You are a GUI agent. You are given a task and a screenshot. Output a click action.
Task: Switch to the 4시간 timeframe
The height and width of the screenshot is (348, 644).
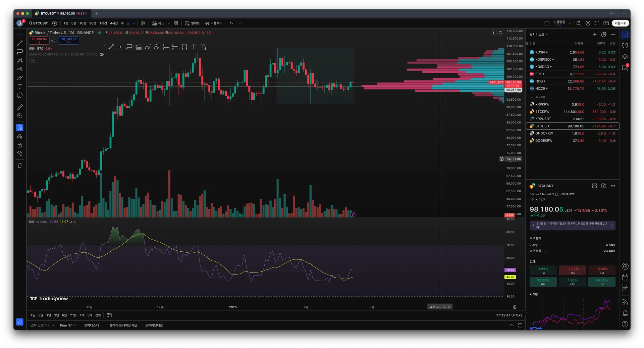click(x=114, y=23)
